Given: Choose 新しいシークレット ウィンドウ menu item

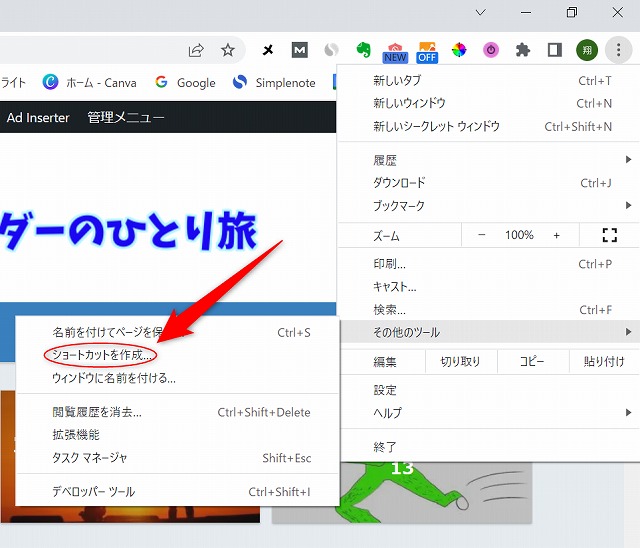Looking at the screenshot, I should [436, 127].
